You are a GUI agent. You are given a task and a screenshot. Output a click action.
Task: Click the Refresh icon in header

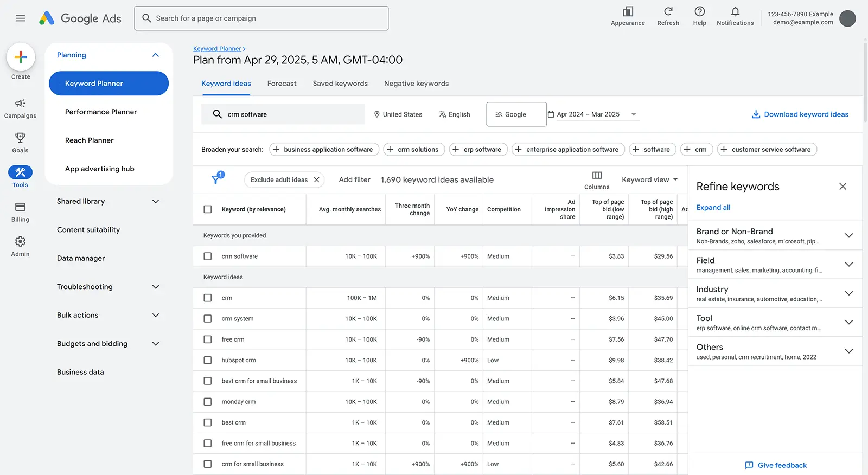(668, 12)
